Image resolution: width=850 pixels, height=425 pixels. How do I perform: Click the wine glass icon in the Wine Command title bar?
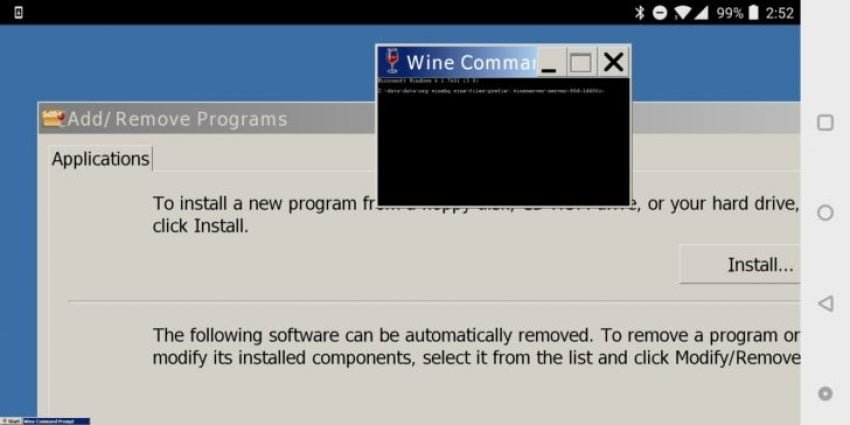click(x=391, y=61)
